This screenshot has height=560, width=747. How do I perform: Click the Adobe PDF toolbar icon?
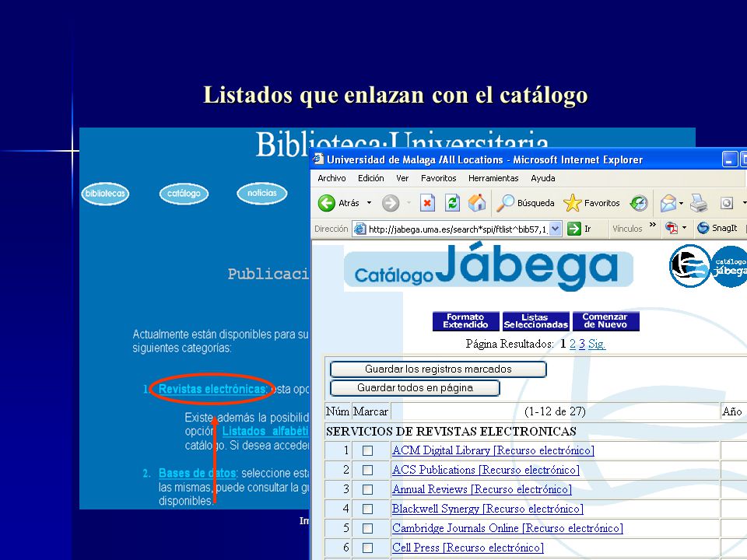(x=672, y=228)
